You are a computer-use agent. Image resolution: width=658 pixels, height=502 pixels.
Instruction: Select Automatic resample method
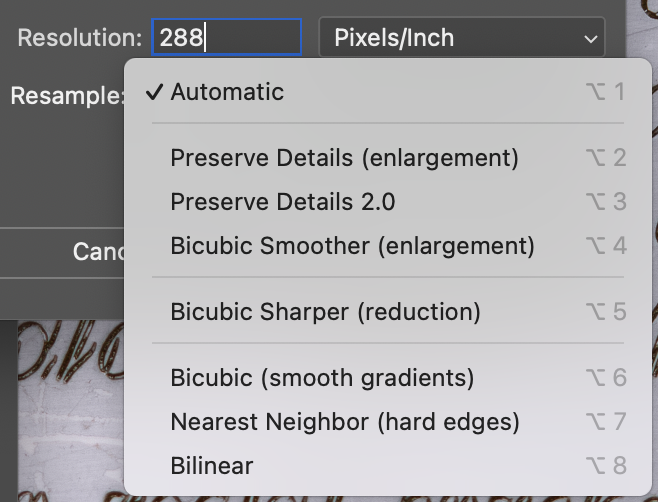pos(227,92)
